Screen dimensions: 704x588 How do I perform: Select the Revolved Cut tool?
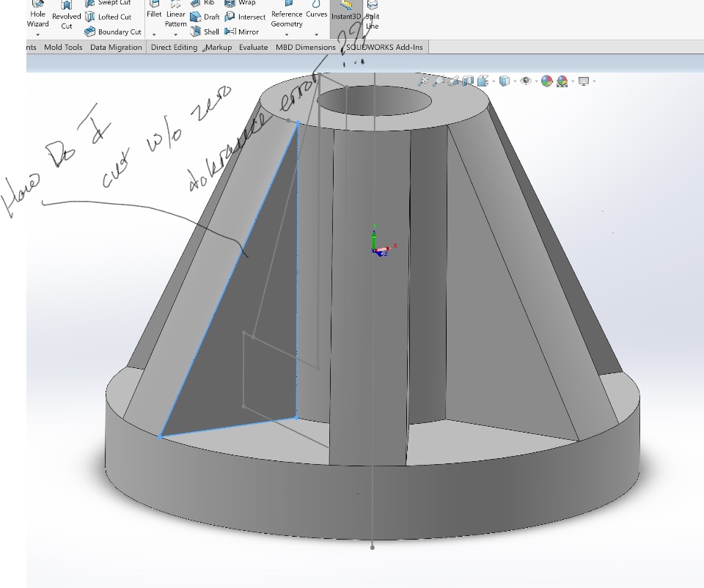(x=67, y=15)
